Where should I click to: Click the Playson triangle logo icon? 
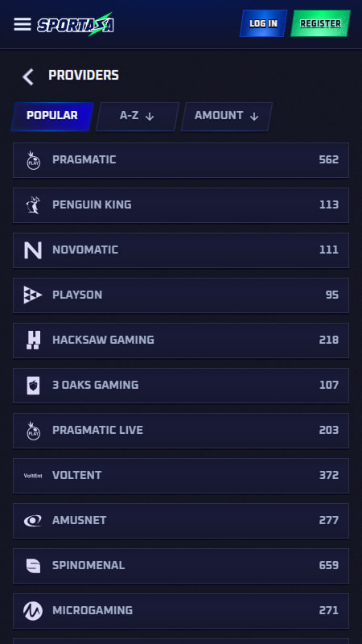pos(33,295)
